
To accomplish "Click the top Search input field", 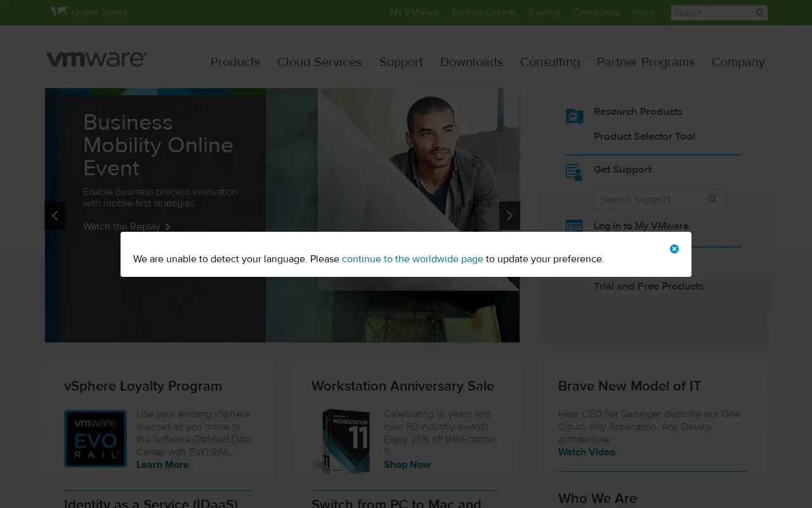I will click(712, 13).
